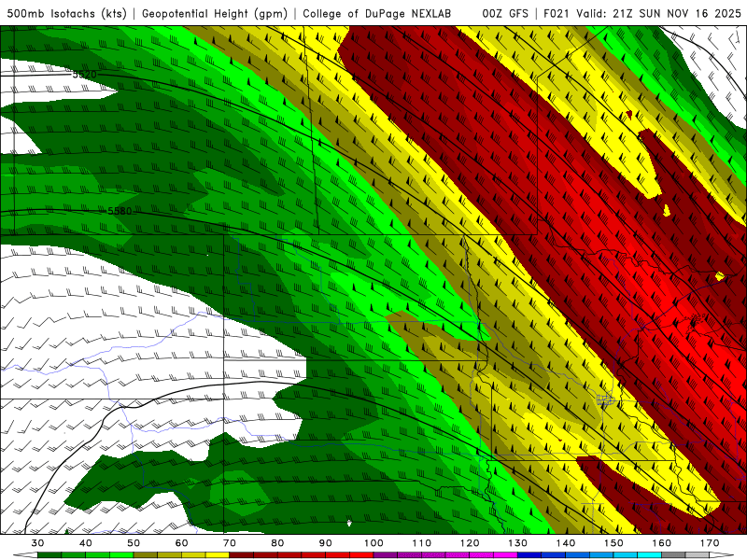Pick the darkest green 30-35 kt legend swatch
Image resolution: width=747 pixels, height=560 pixels.
coord(49,555)
